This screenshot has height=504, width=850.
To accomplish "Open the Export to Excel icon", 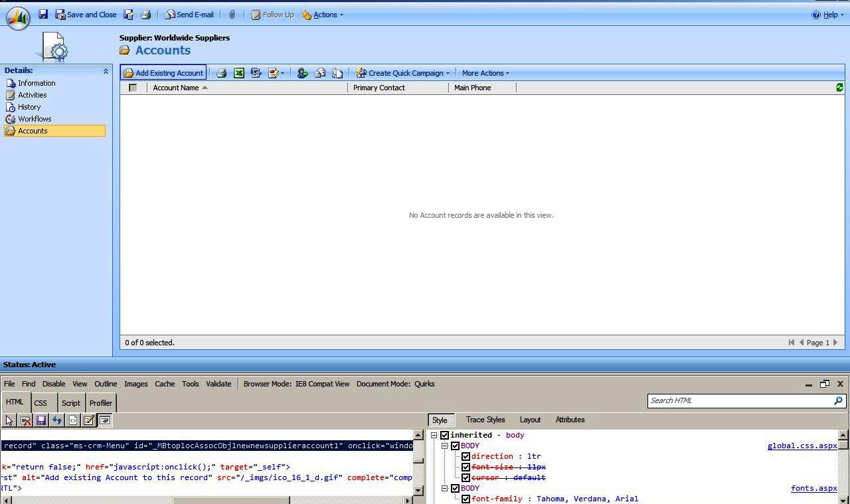I will pos(239,72).
